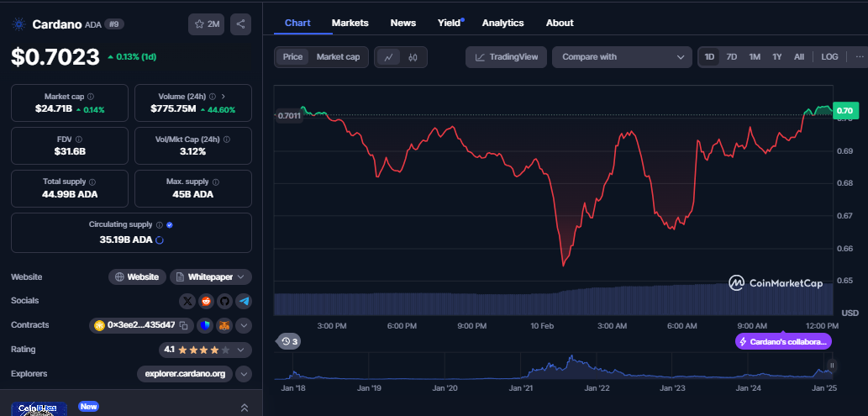Image resolution: width=868 pixels, height=416 pixels.
Task: Click the TradingView button
Action: pyautogui.click(x=507, y=57)
